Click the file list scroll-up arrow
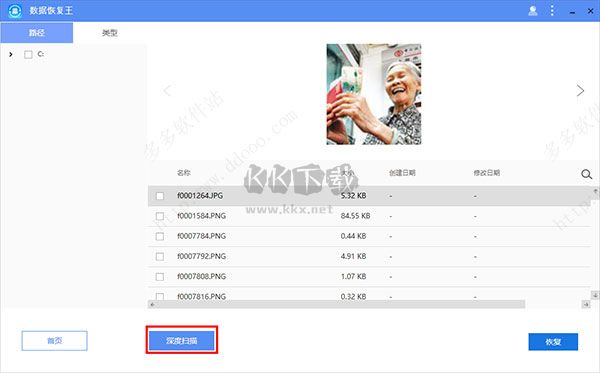 (x=595, y=190)
